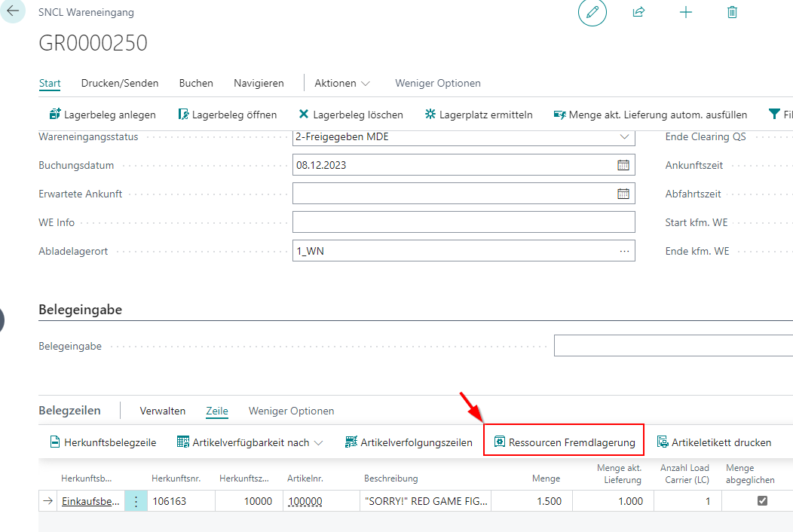
Task: Click Ressourcen Fremdlagerung button
Action: [564, 442]
